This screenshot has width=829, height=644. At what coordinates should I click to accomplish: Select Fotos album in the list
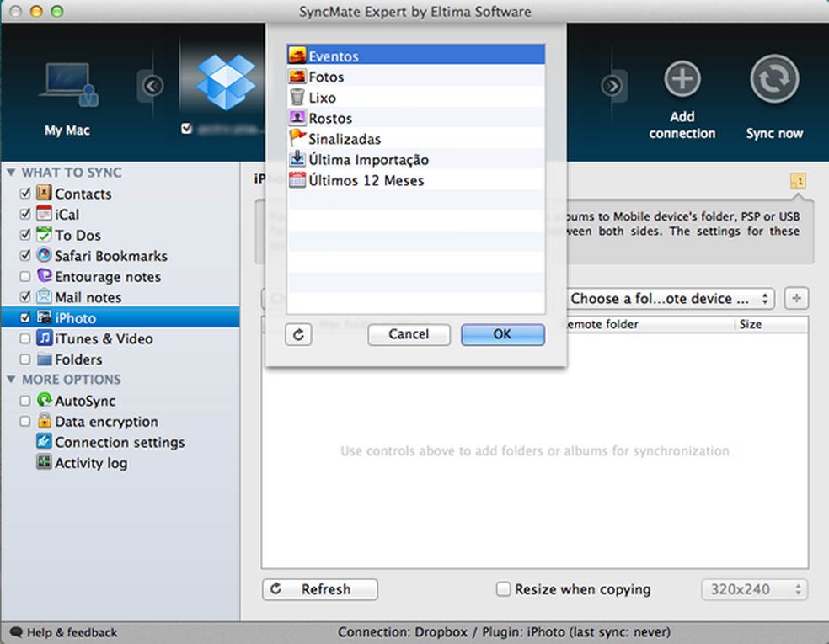pos(416,77)
